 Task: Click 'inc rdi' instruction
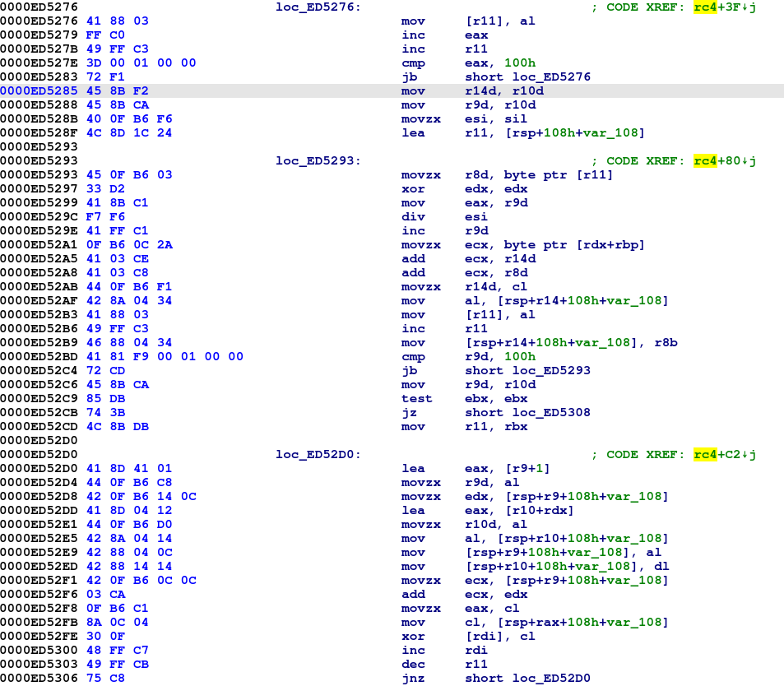coord(444,651)
